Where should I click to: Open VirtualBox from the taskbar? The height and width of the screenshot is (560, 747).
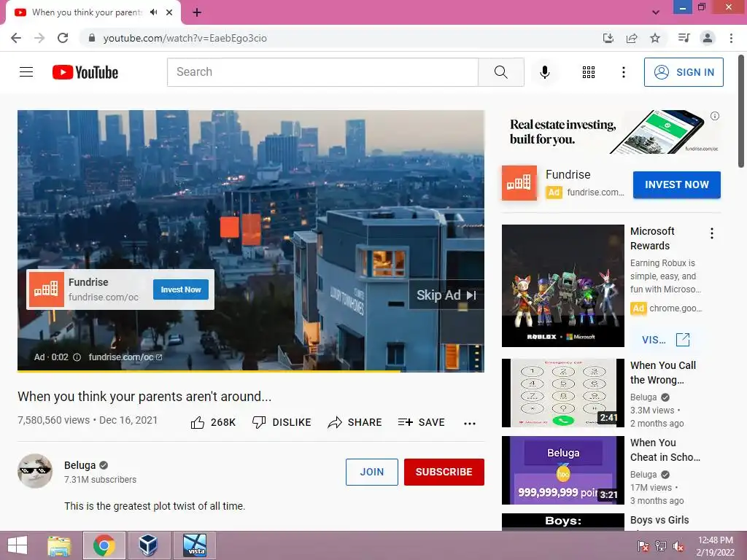[x=148, y=545]
